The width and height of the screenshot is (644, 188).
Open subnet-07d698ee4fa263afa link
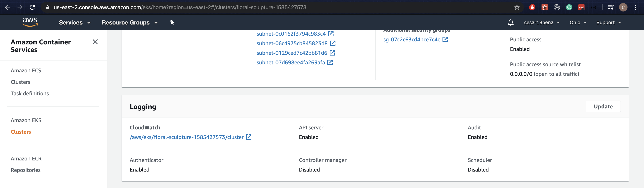[291, 62]
